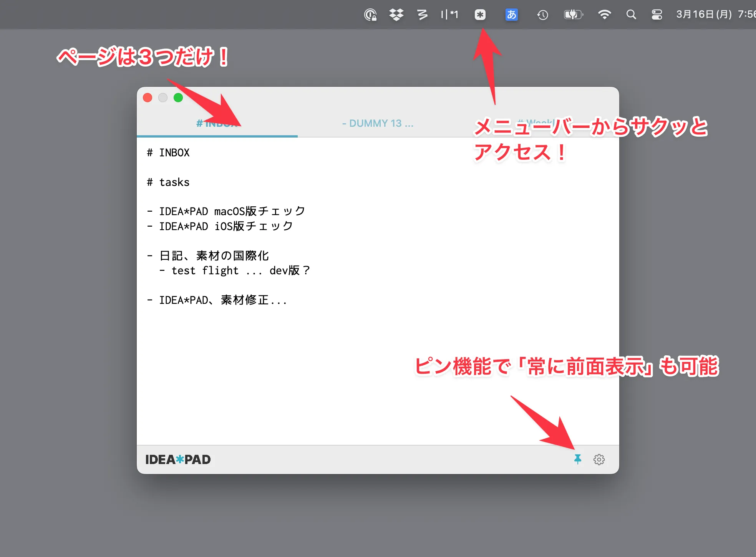Open the Wi-Fi menu bar icon
Screen dimensions: 756x557
point(604,15)
